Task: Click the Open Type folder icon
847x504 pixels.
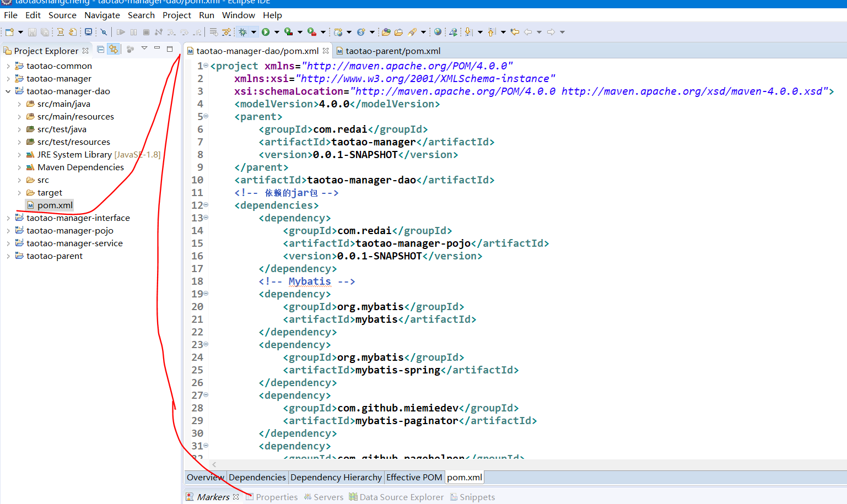Action: coord(386,32)
